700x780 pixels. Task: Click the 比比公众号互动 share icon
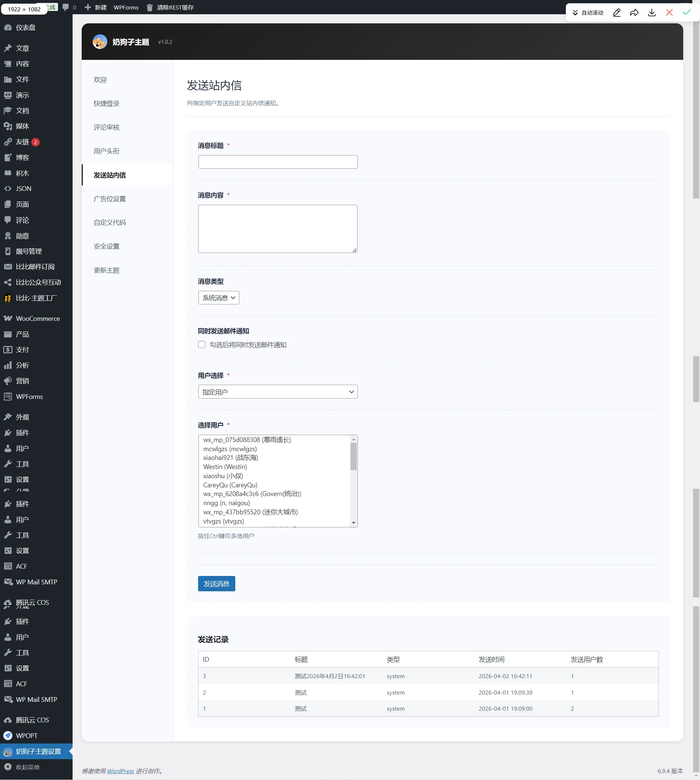[x=8, y=283]
